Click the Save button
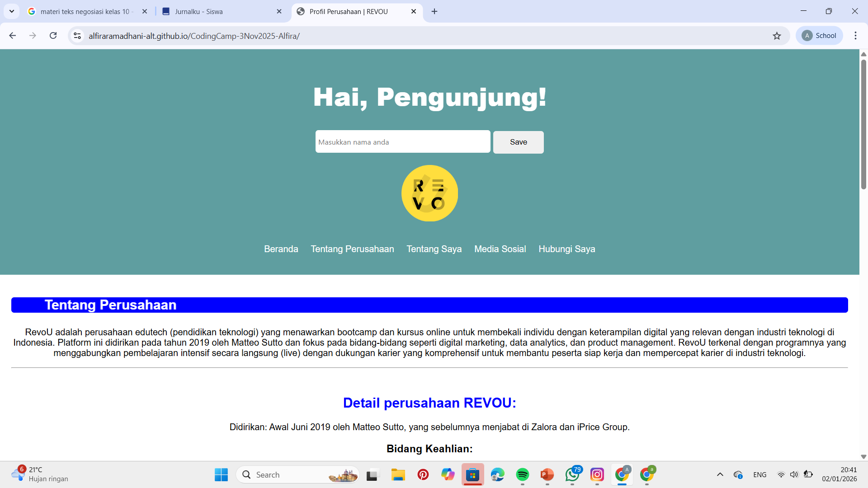The width and height of the screenshot is (868, 488). click(518, 142)
